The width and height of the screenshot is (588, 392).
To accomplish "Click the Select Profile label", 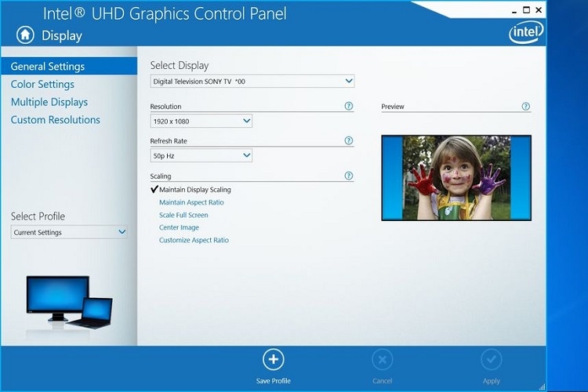I will pos(38,216).
